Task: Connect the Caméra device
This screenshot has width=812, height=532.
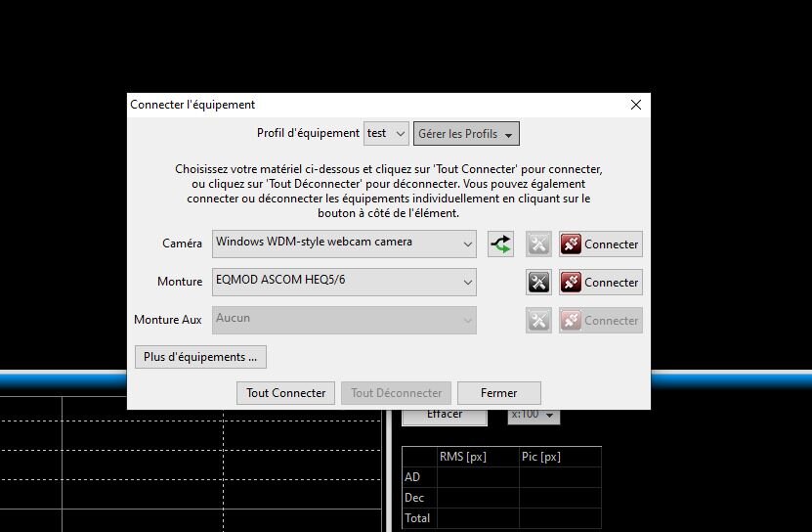Action: 601,244
